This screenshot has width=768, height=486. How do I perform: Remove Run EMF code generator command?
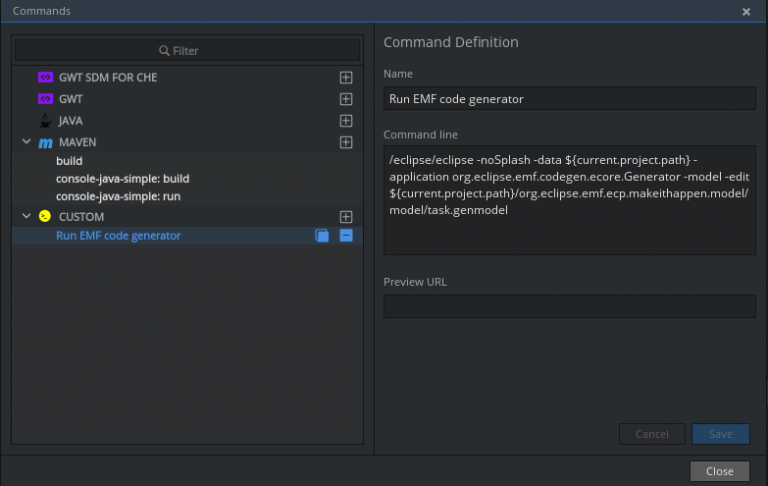tap(346, 236)
